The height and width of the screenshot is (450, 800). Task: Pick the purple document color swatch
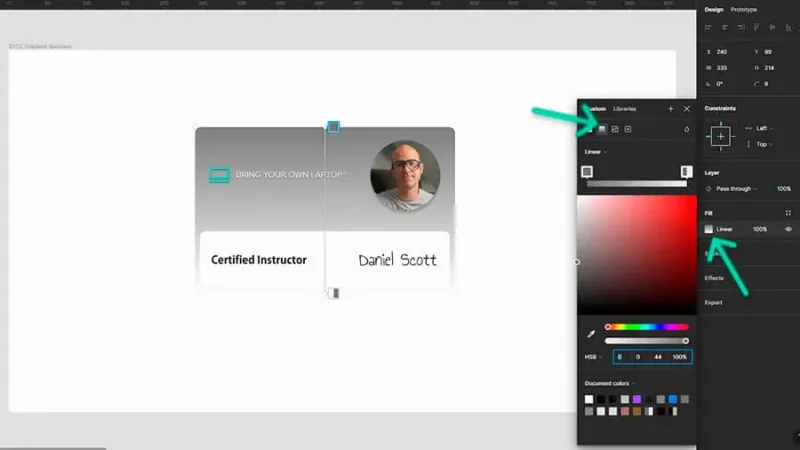click(637, 399)
